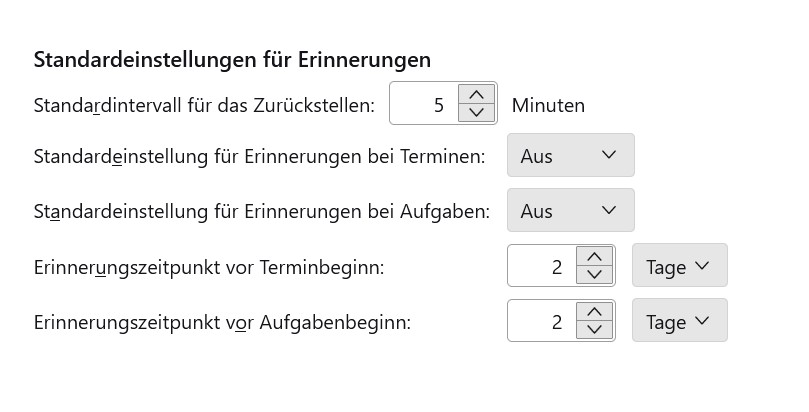Click the 'Erinnerungen bei Terminen' setting label
809x412 pixels.
pyautogui.click(x=259, y=157)
